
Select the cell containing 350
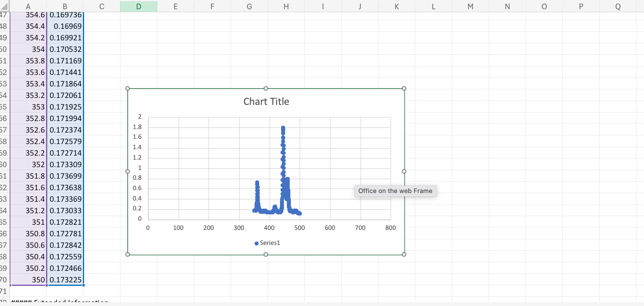pyautogui.click(x=28, y=279)
